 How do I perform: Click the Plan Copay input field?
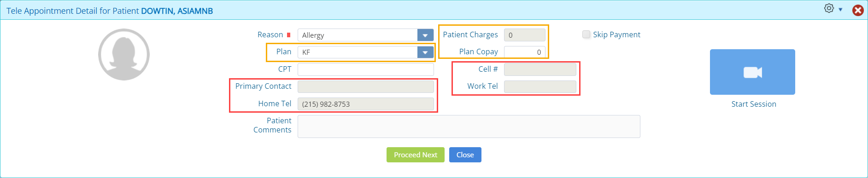525,52
